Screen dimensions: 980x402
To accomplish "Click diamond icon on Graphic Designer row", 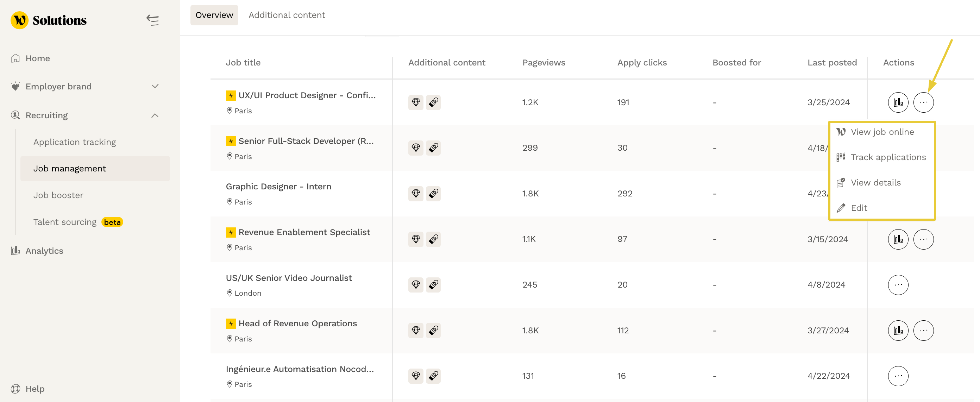I will point(415,194).
